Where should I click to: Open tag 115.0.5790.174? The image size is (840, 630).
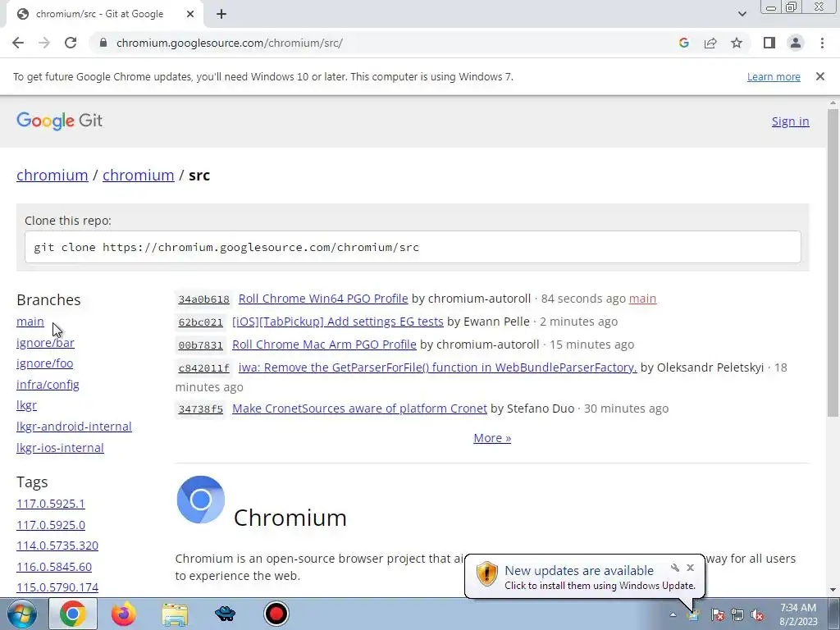[x=57, y=587]
